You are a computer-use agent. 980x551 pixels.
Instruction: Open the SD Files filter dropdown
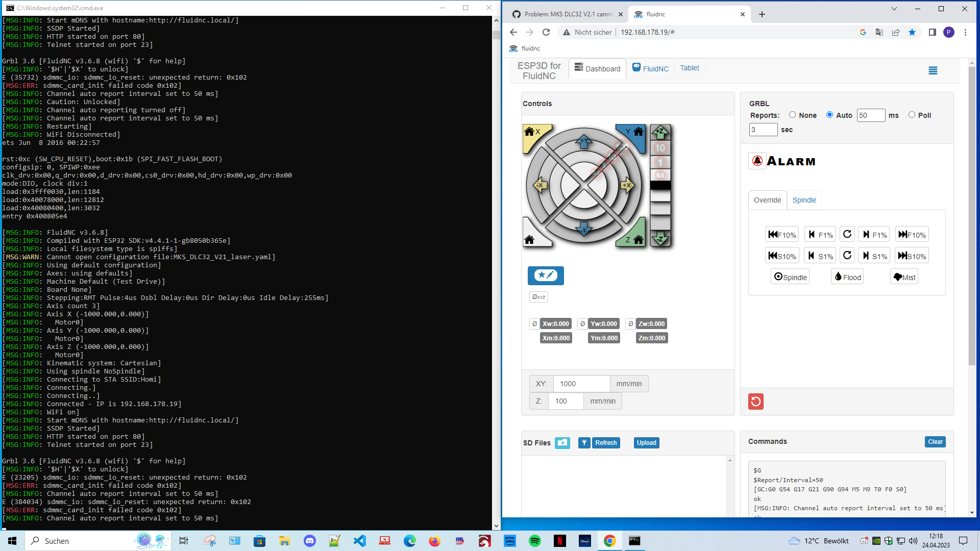584,443
